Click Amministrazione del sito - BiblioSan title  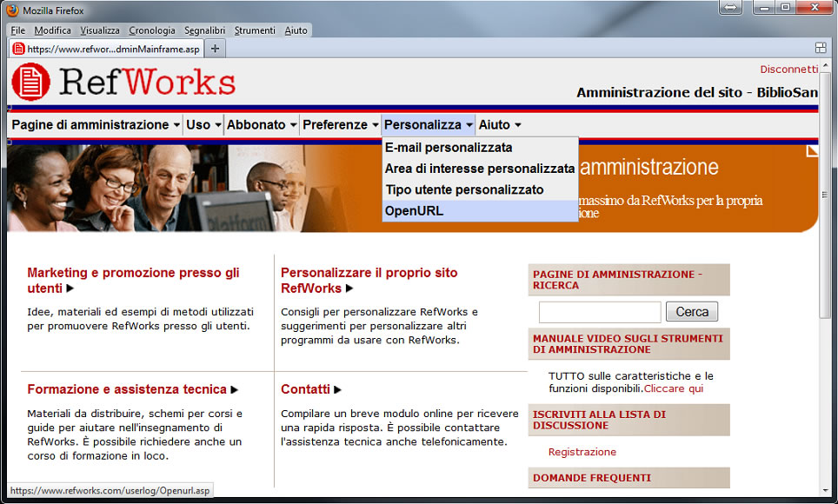point(697,93)
